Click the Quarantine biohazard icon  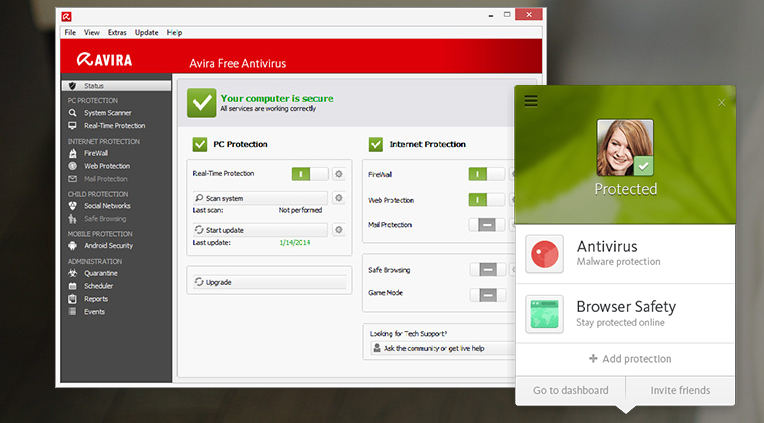73,273
